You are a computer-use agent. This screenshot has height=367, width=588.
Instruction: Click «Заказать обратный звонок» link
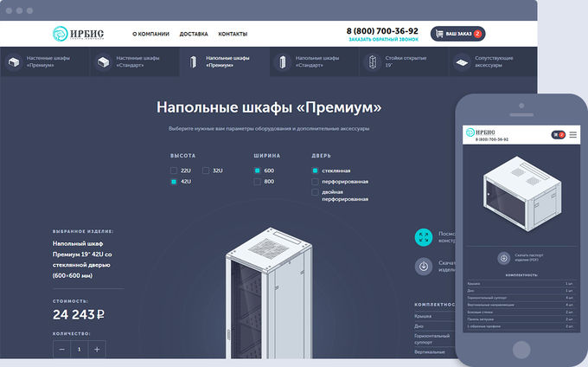383,40
